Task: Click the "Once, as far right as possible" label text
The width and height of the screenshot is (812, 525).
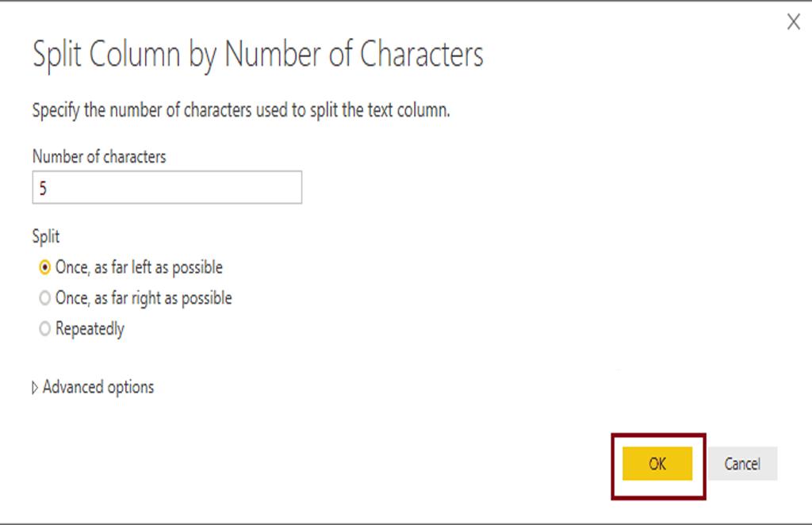Action: point(144,299)
